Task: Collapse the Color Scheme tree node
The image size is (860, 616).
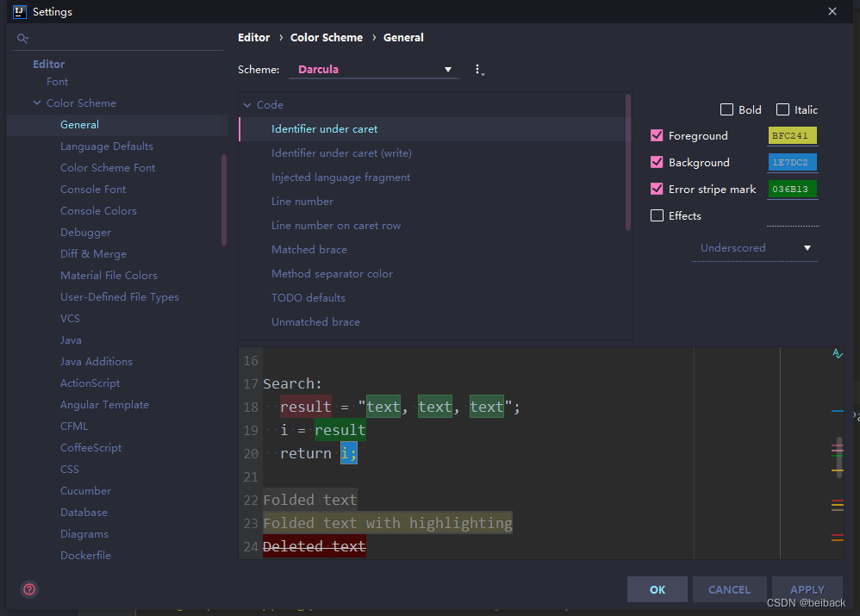Action: (x=37, y=103)
